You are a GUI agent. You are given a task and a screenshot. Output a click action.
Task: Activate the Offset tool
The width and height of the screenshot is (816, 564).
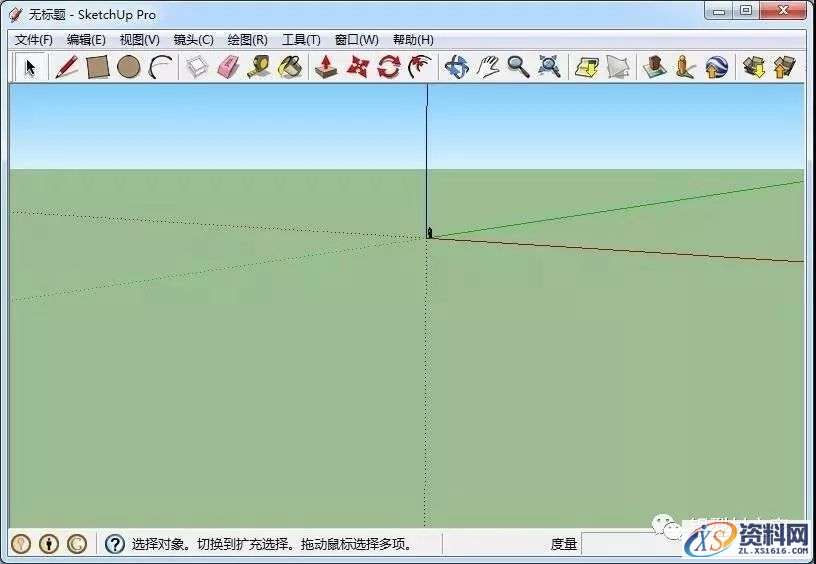419,67
